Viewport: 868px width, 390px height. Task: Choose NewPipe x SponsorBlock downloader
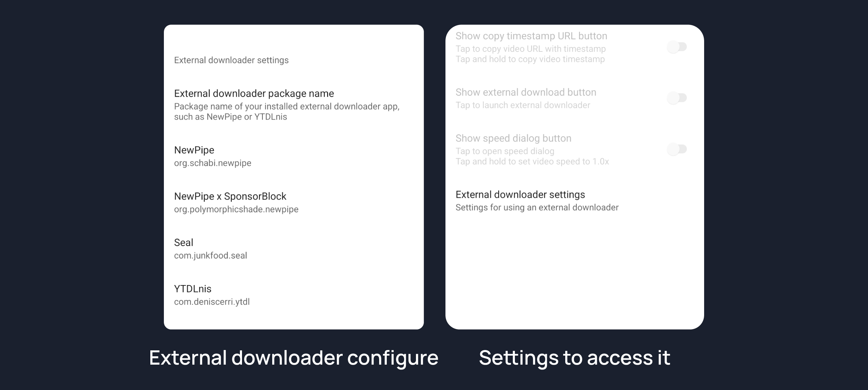click(230, 196)
